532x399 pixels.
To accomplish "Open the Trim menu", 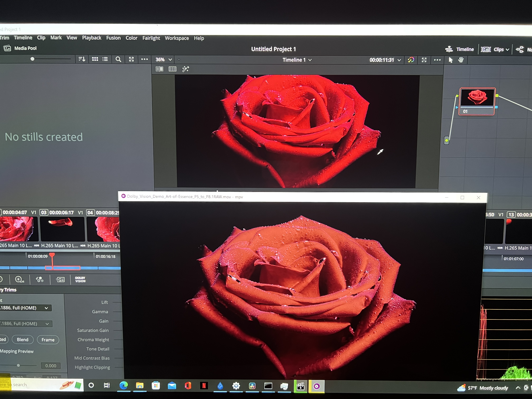I will coord(4,37).
